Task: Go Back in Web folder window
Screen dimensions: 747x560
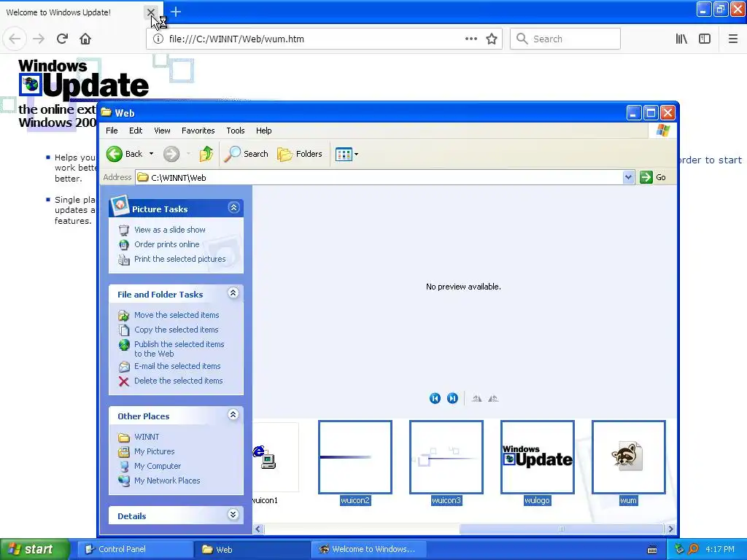Action: (124, 154)
